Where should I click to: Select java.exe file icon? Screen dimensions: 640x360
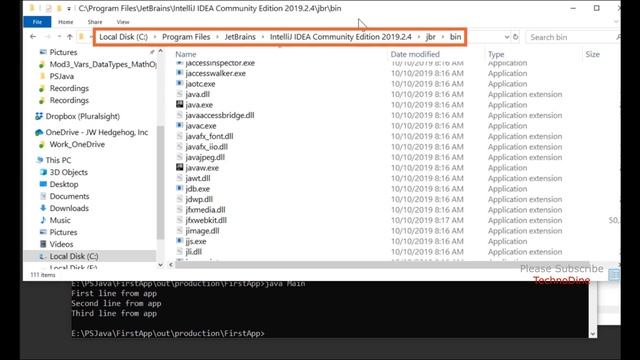pos(180,104)
